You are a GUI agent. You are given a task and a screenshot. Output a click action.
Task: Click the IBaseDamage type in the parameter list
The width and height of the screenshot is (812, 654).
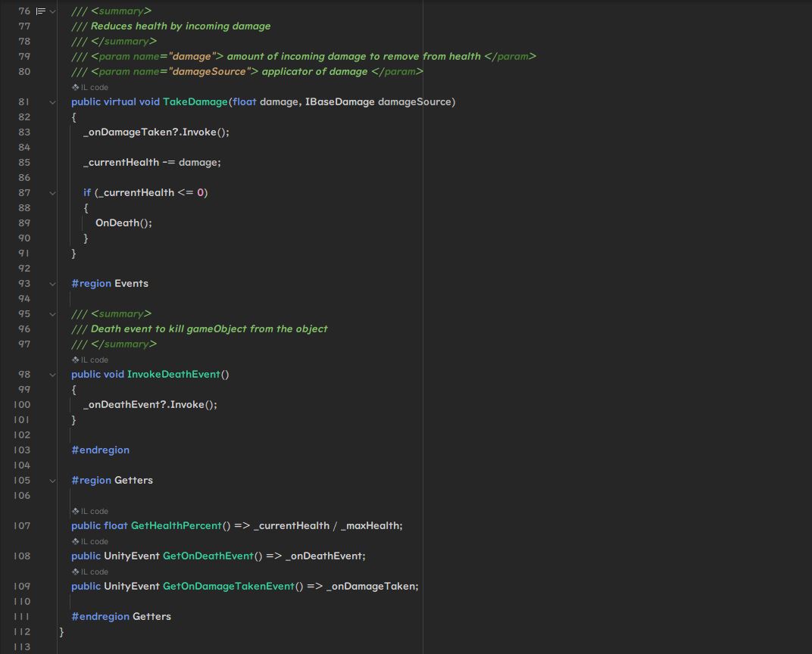339,102
